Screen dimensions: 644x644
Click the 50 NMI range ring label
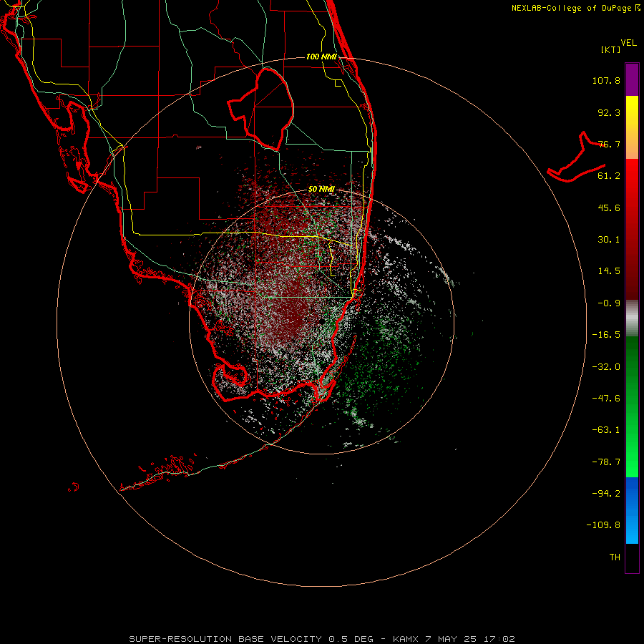point(321,189)
